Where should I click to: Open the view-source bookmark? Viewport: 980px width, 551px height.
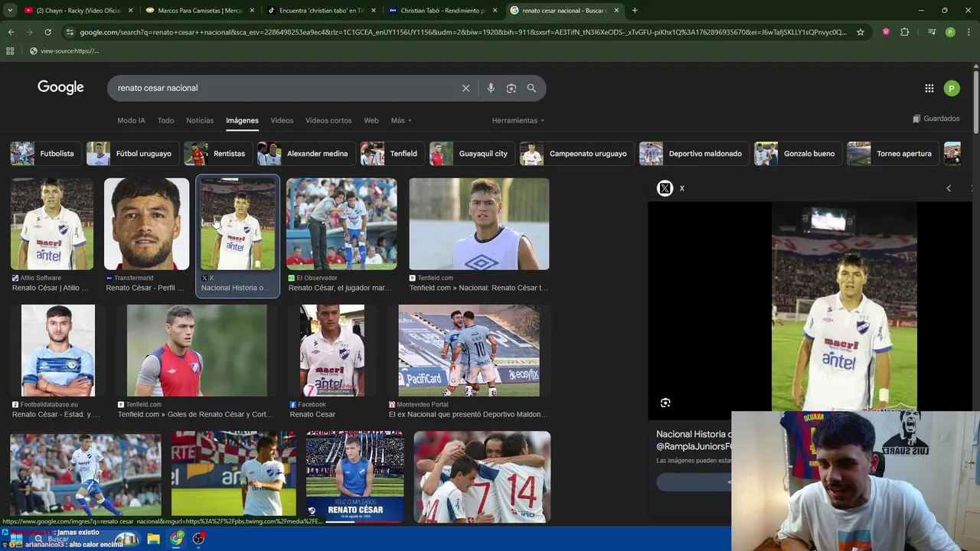(64, 51)
